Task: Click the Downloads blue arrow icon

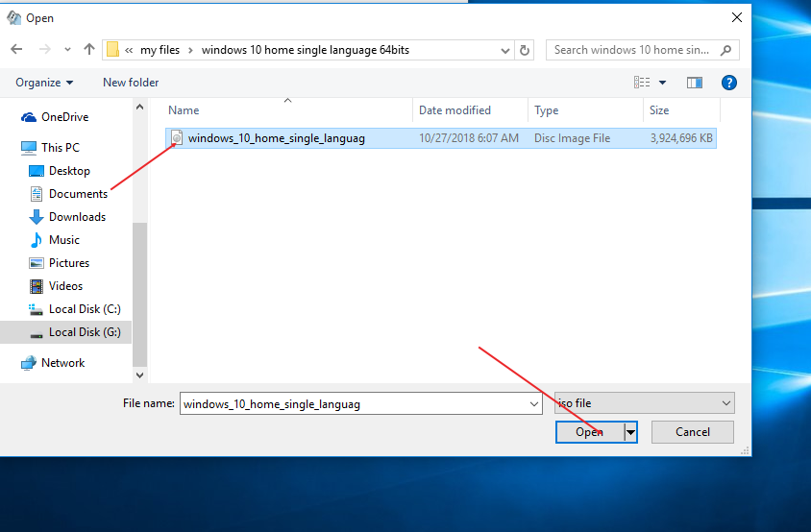Action: click(x=37, y=217)
